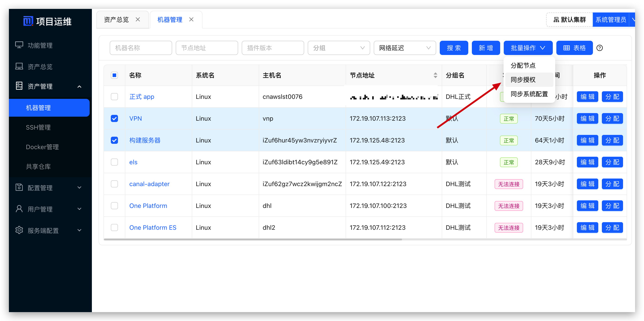Uncheck the VPN row checkbox
644x321 pixels.
tap(114, 118)
